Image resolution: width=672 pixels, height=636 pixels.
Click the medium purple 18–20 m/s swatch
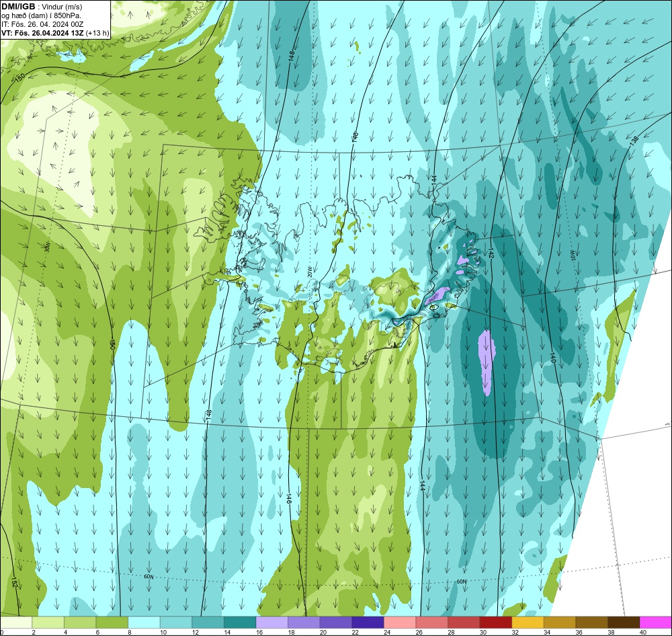tap(304, 623)
